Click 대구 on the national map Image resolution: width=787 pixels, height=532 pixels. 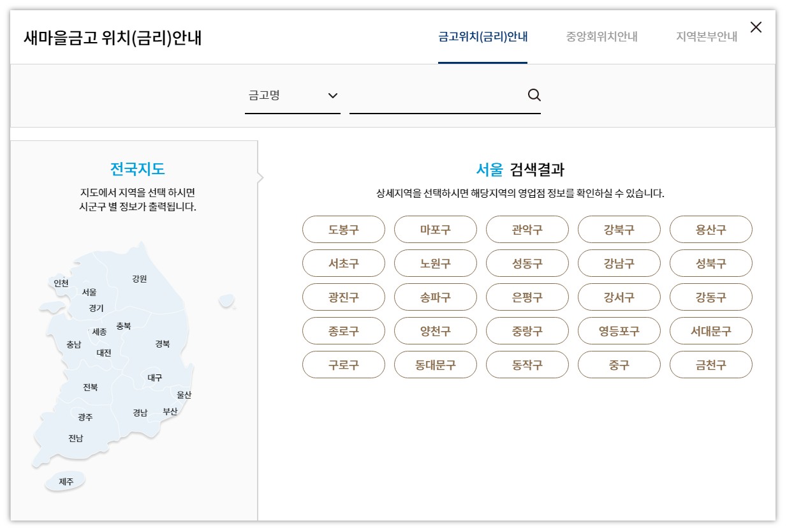(x=155, y=378)
